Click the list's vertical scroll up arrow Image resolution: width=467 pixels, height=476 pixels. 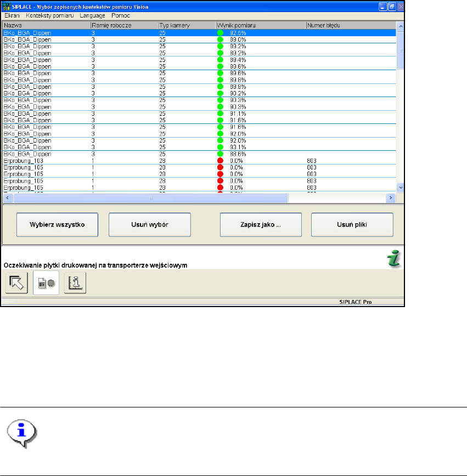(401, 26)
